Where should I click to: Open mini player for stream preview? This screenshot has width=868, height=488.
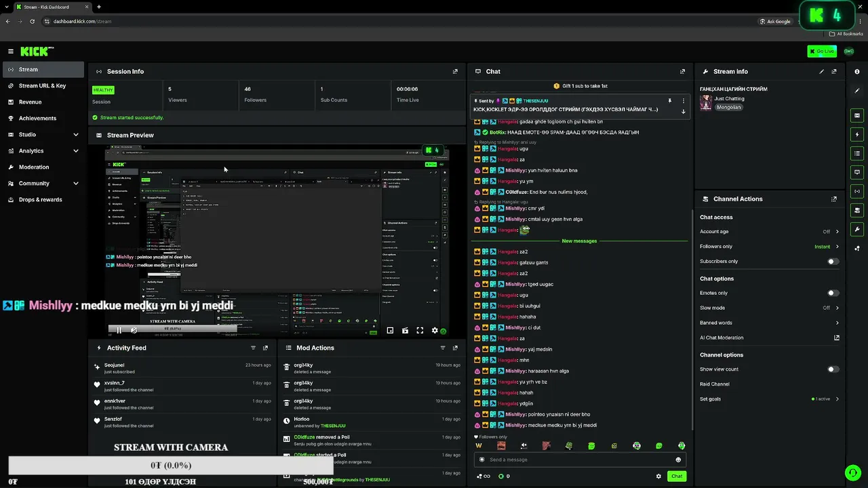point(390,331)
